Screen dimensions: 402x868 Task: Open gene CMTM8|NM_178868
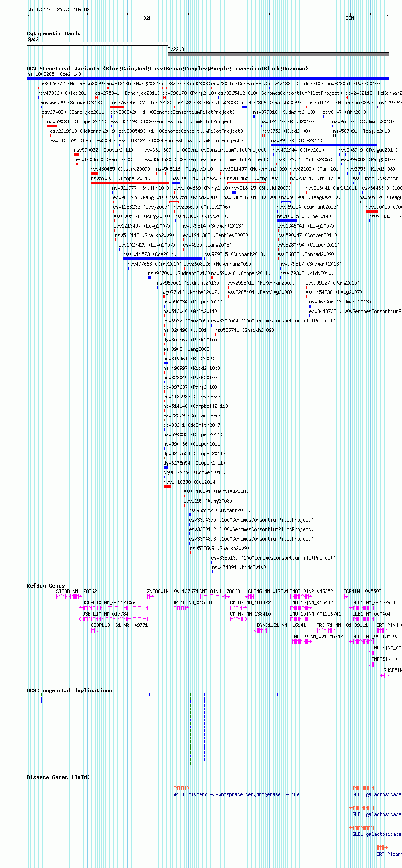220,591
